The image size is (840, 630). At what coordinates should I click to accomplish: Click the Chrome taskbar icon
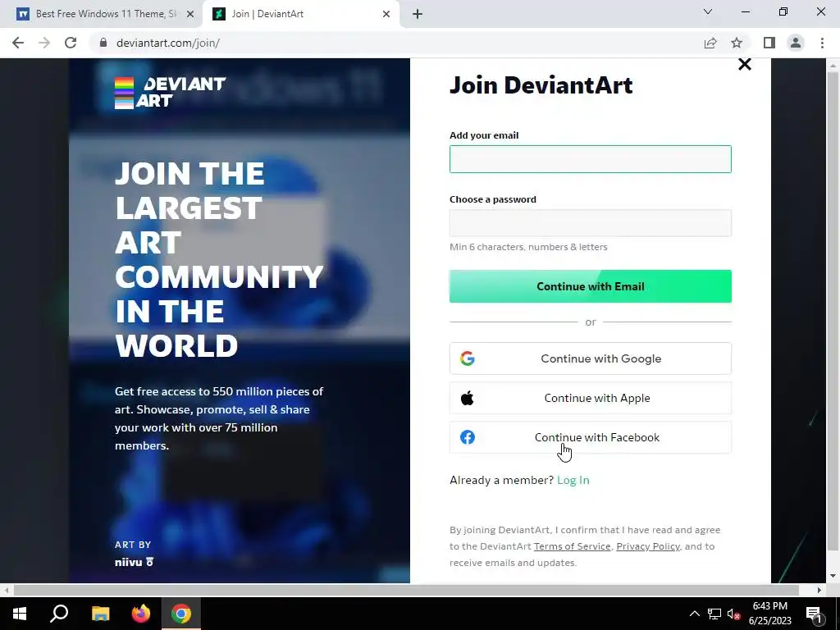pyautogui.click(x=181, y=614)
